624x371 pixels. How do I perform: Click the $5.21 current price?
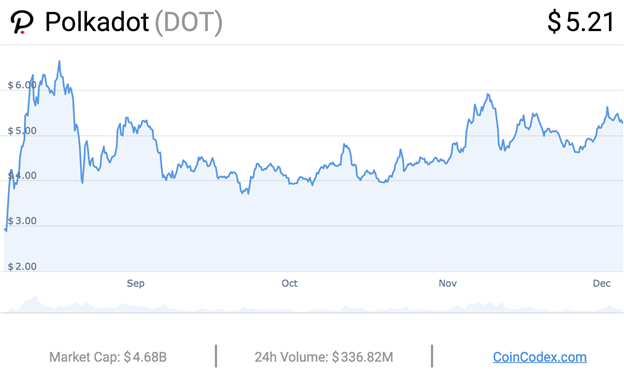click(x=581, y=22)
